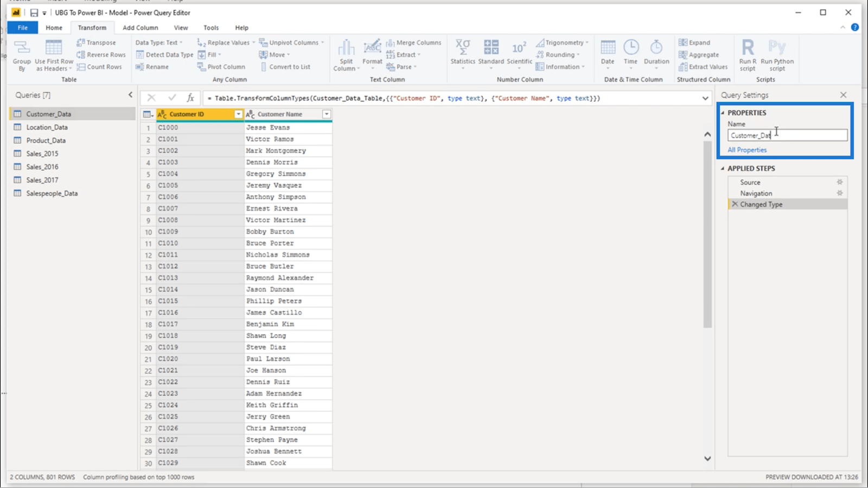Open the Replace Values dropdown
The width and height of the screenshot is (868, 488).
(226, 42)
